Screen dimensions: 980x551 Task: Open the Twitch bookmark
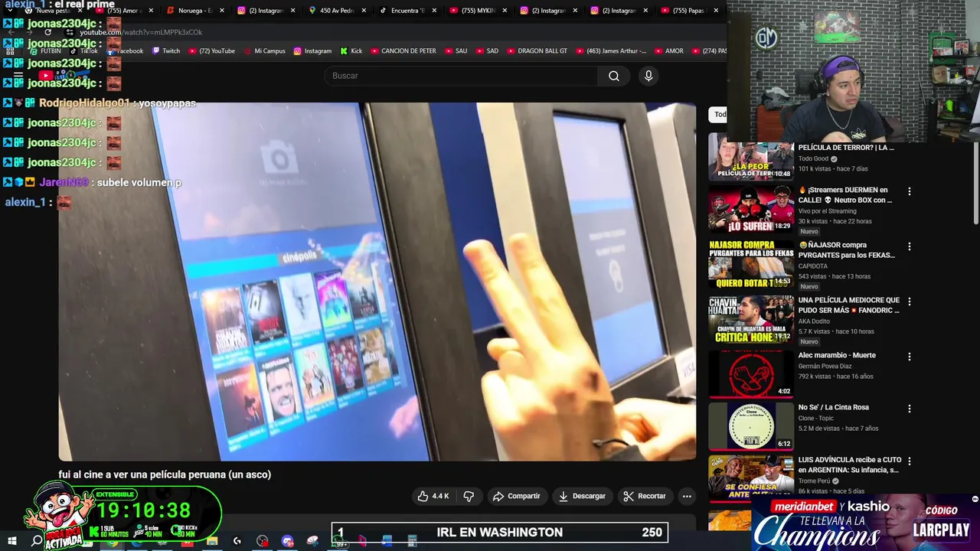coord(166,51)
